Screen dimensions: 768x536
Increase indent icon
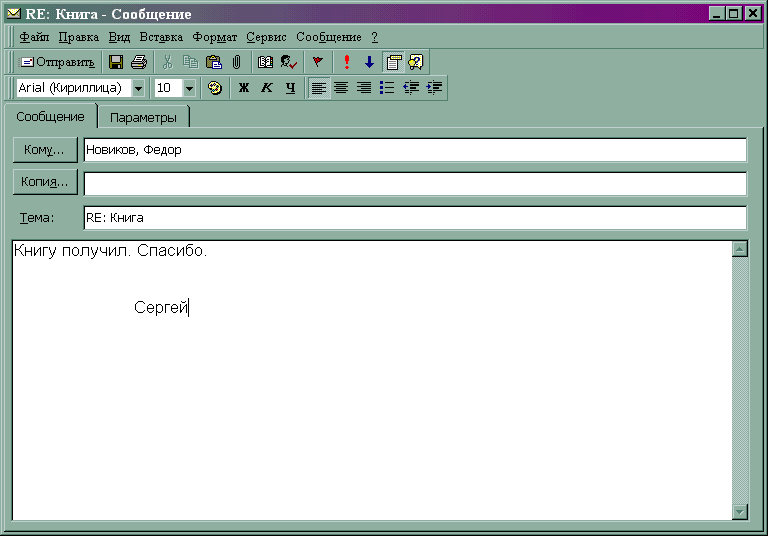(434, 88)
